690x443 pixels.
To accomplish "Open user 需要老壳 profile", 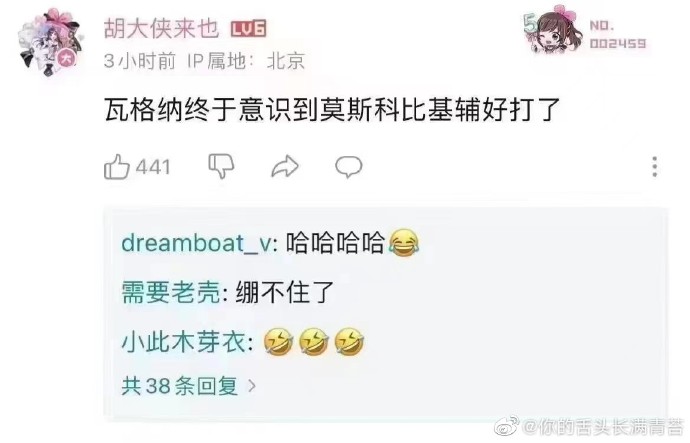I will 171,292.
